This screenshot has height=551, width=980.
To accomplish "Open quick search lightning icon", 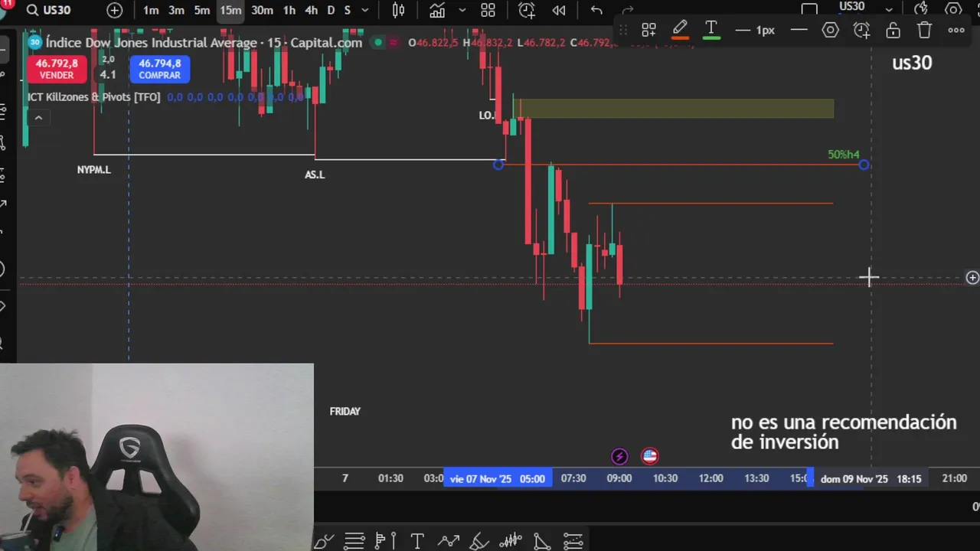I will click(x=921, y=8).
